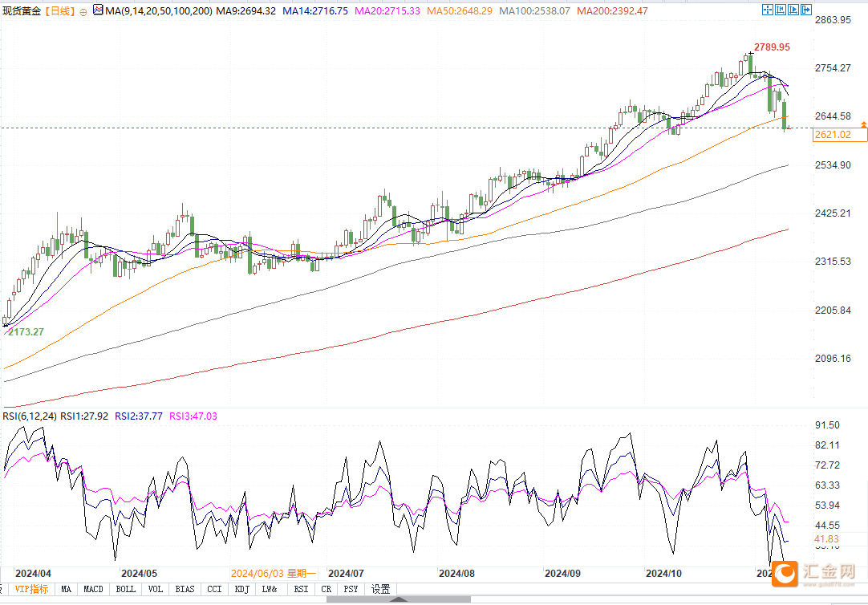Click the 日线 period label
This screenshot has height=605, width=868.
tap(59, 11)
